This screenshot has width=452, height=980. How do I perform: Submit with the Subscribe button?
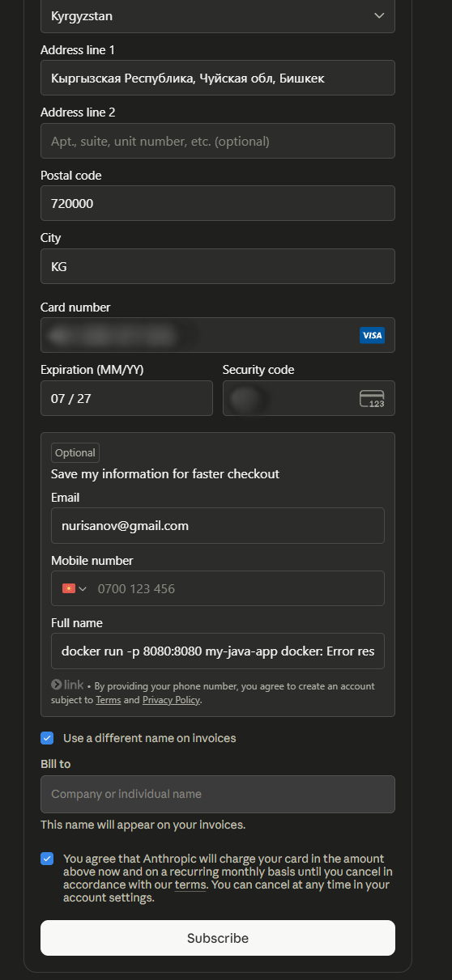coord(218,938)
